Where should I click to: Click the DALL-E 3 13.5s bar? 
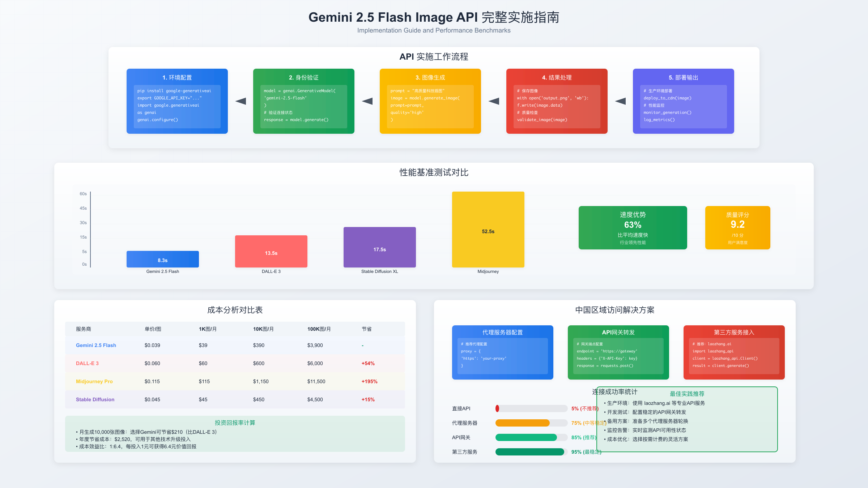(271, 251)
